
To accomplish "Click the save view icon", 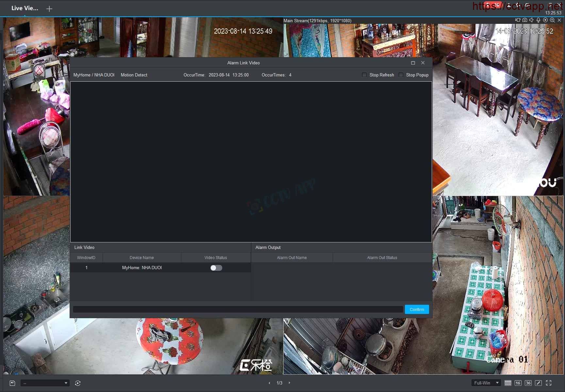I will 12,383.
